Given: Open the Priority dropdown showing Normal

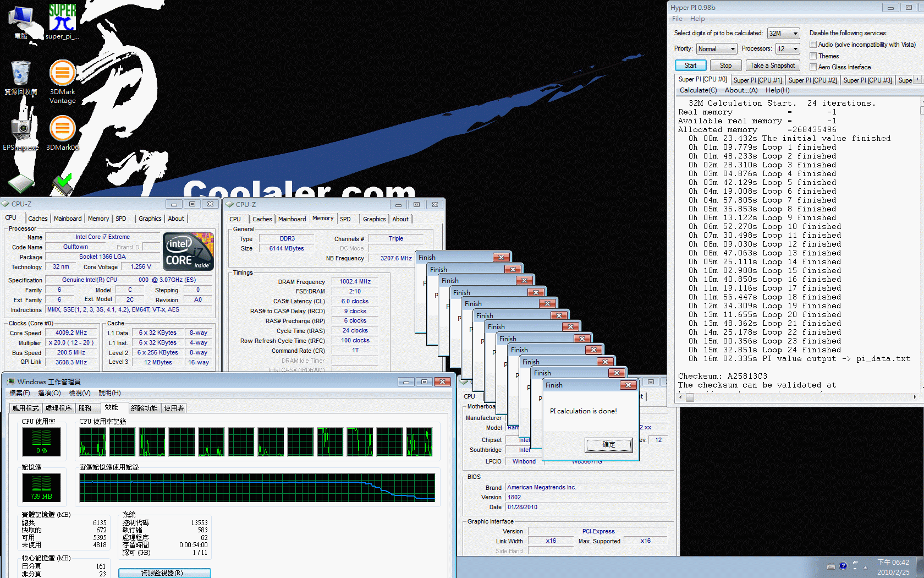Looking at the screenshot, I should (x=716, y=49).
